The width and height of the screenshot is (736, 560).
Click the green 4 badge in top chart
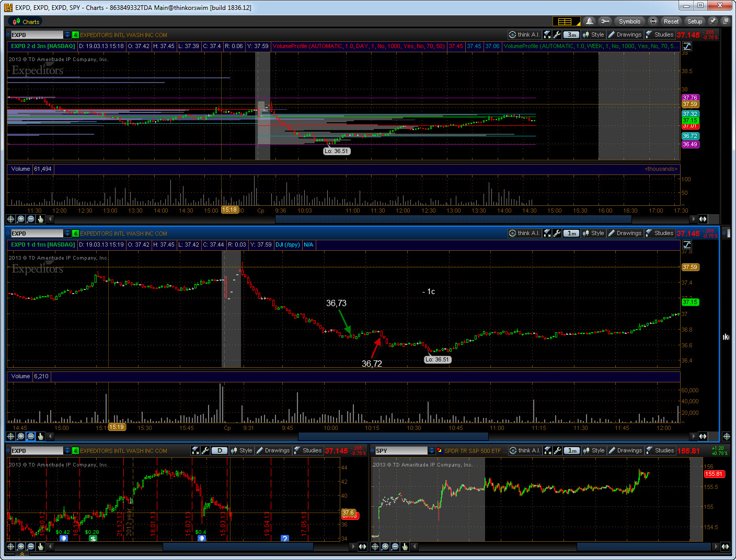point(75,35)
